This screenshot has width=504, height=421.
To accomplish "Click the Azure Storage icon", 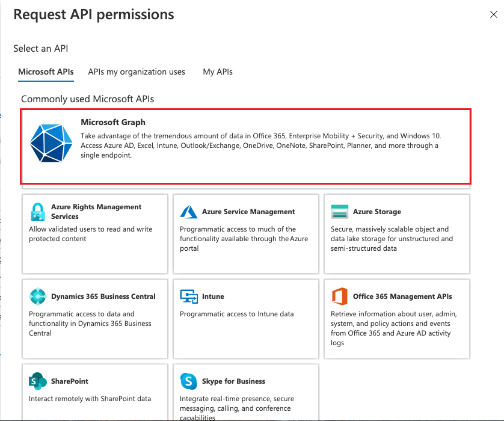I will pos(340,212).
